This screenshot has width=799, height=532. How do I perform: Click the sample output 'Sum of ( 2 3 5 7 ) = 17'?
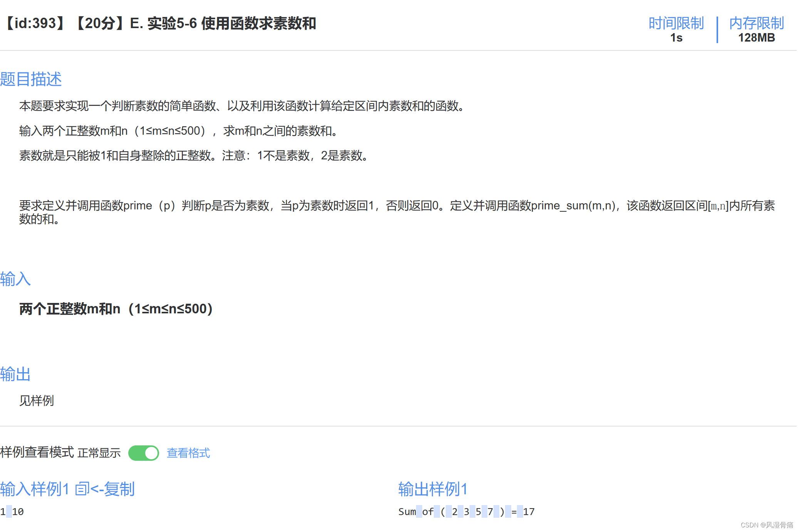pyautogui.click(x=466, y=512)
